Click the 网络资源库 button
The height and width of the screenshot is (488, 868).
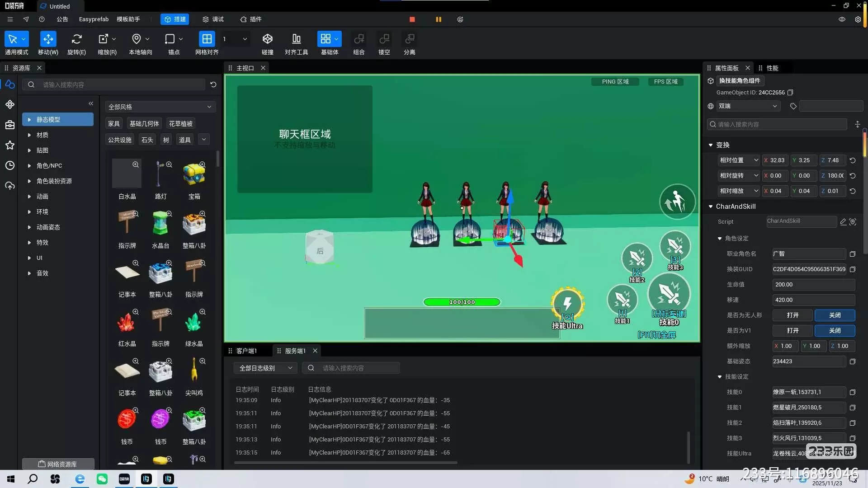(58, 464)
